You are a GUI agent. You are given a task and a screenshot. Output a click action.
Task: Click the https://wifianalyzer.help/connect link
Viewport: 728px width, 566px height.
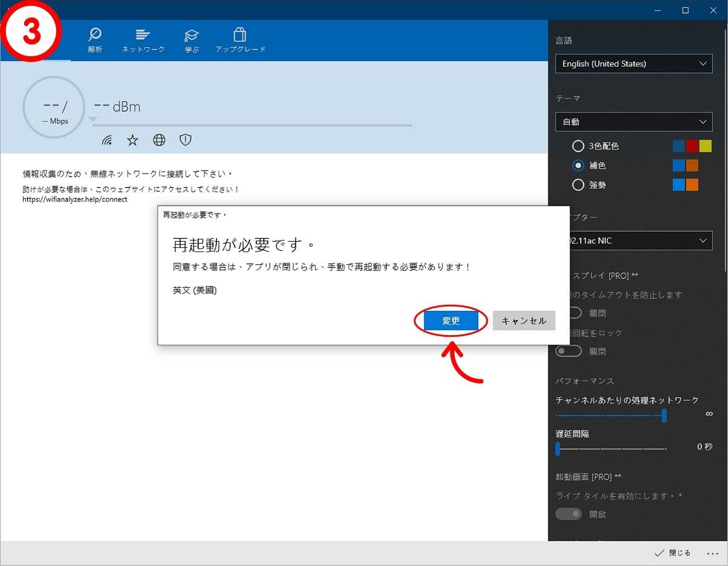(x=75, y=199)
